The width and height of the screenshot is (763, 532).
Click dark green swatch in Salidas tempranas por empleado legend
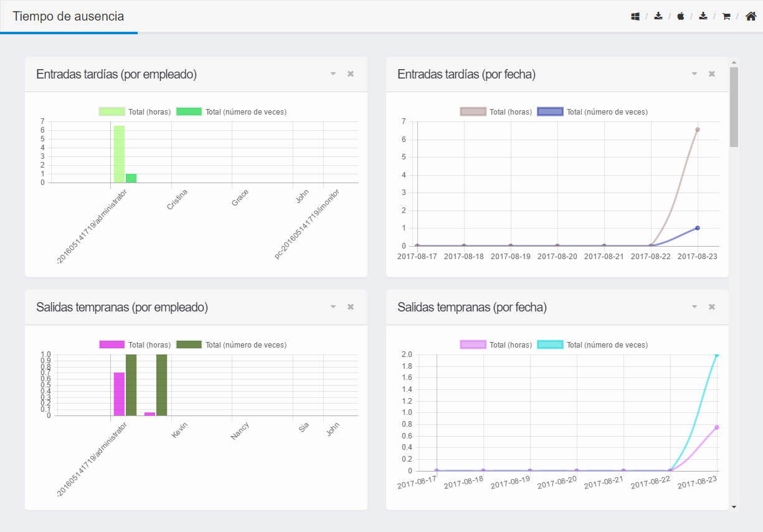click(189, 345)
